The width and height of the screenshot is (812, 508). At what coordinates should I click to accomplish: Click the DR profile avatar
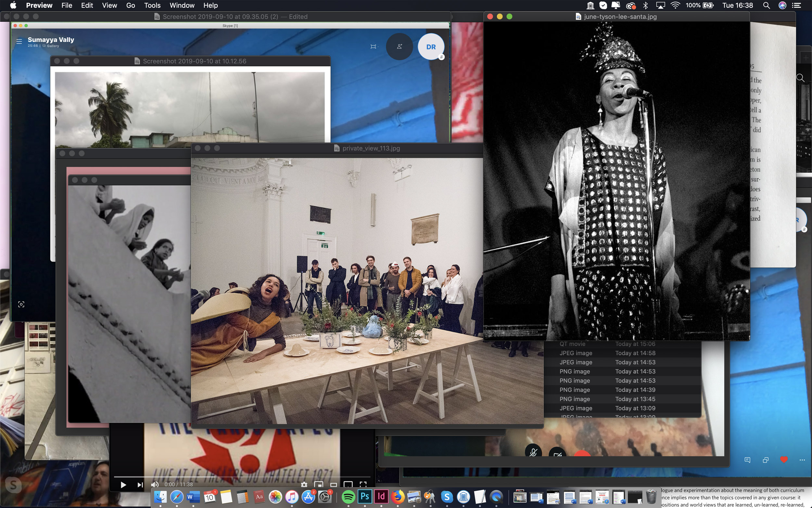(431, 47)
